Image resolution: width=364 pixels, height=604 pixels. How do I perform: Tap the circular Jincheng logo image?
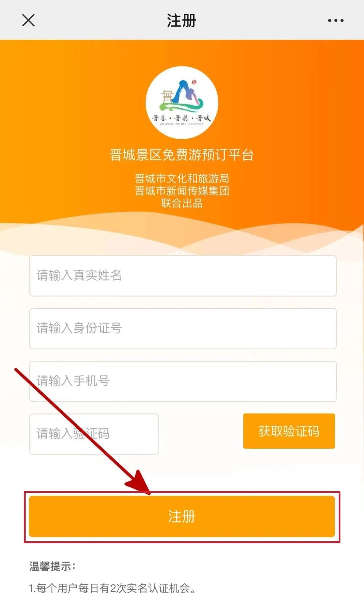click(182, 102)
